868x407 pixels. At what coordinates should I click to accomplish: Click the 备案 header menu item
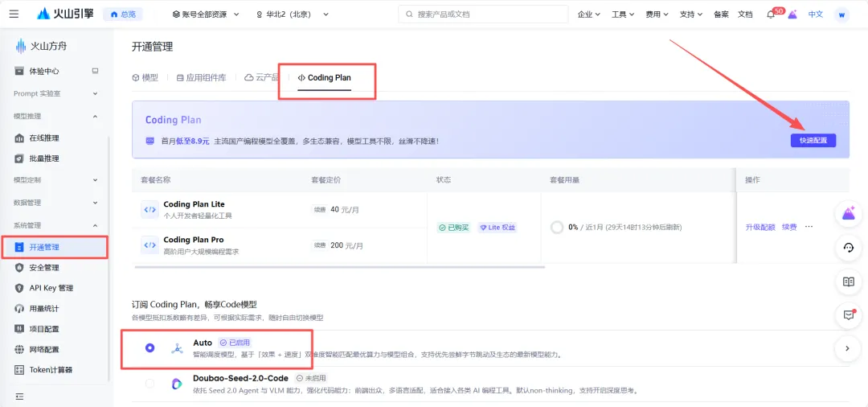click(721, 14)
